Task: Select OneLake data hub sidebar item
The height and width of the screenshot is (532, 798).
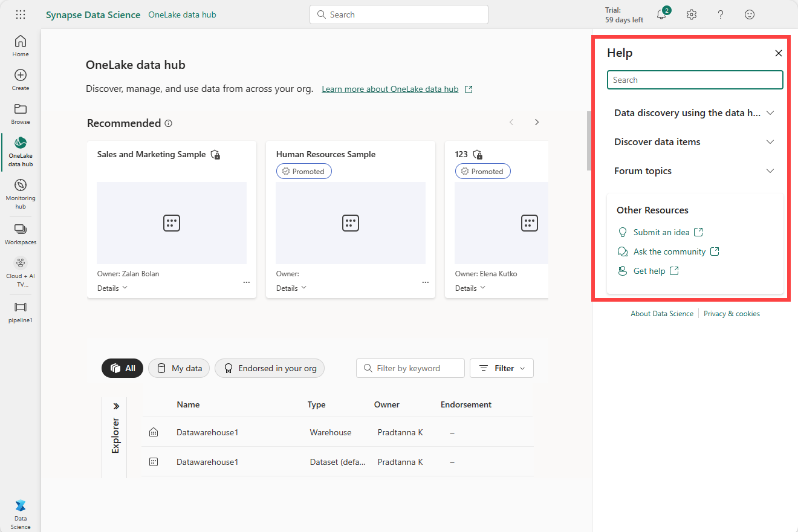Action: (x=21, y=152)
